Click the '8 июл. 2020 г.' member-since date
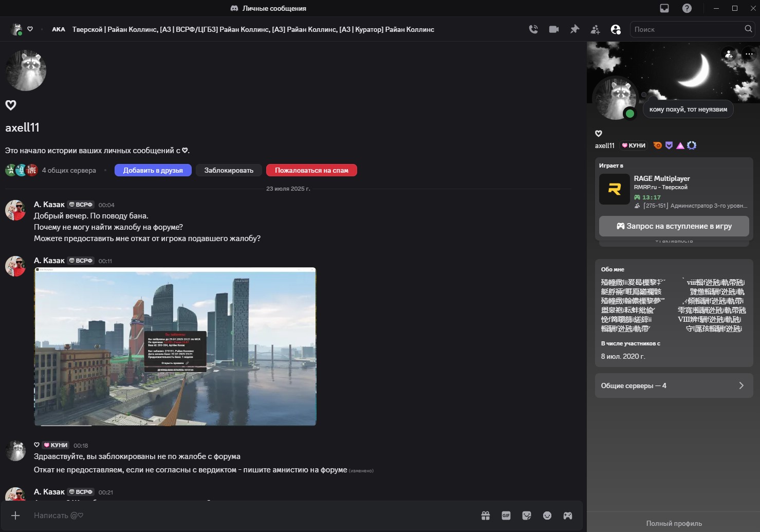Image resolution: width=760 pixels, height=532 pixels. click(x=623, y=356)
